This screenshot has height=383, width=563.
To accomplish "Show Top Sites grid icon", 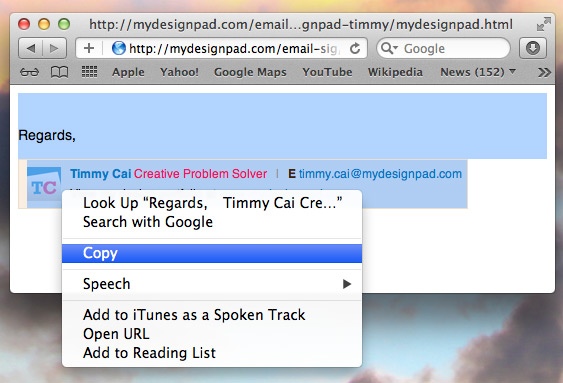I will (89, 72).
